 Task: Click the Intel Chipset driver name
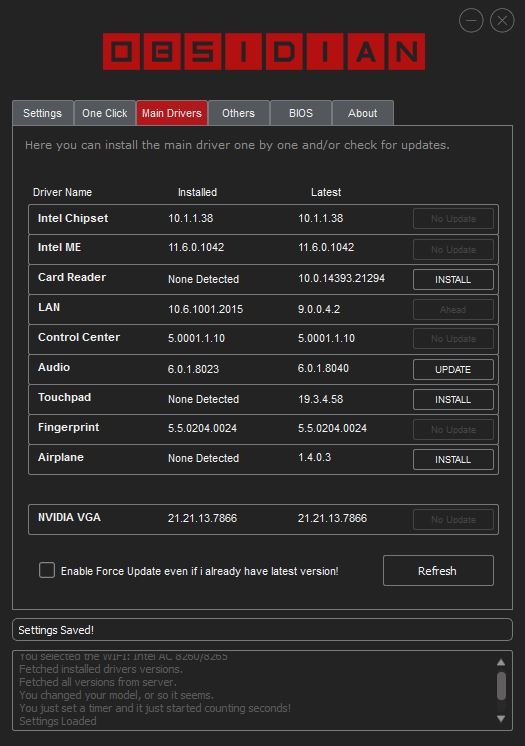pyautogui.click(x=73, y=218)
